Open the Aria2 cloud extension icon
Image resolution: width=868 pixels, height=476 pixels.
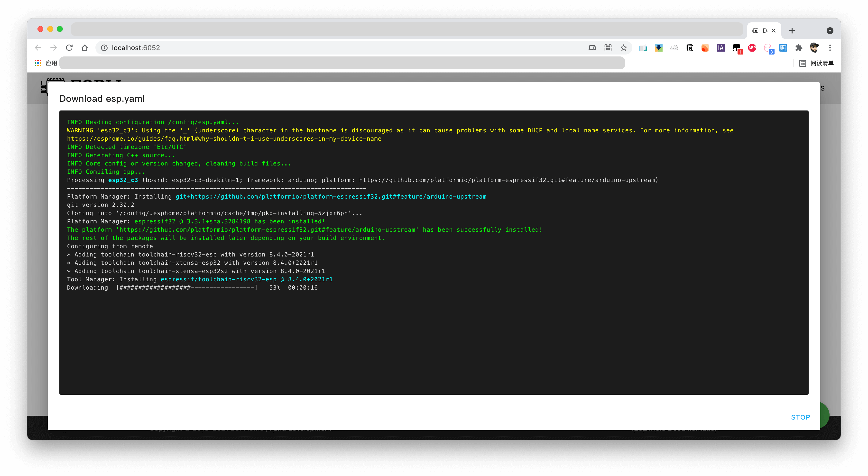[x=674, y=48]
